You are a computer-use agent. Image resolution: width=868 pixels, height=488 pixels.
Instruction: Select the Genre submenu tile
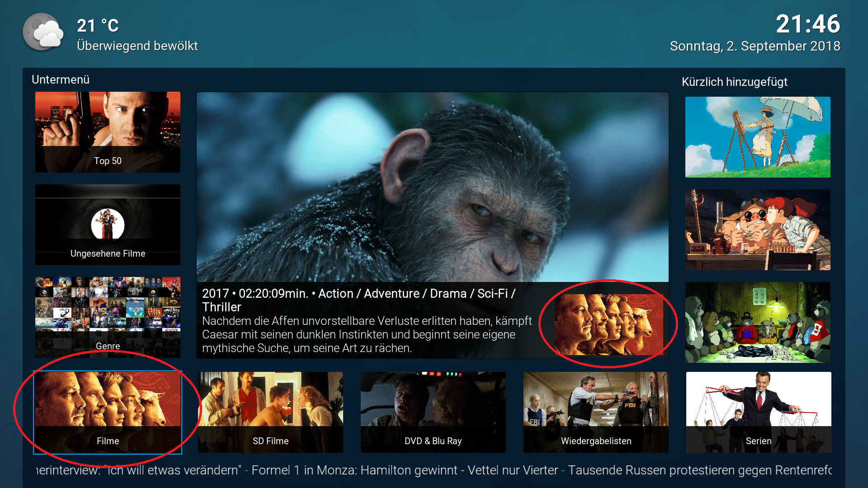coord(108,317)
